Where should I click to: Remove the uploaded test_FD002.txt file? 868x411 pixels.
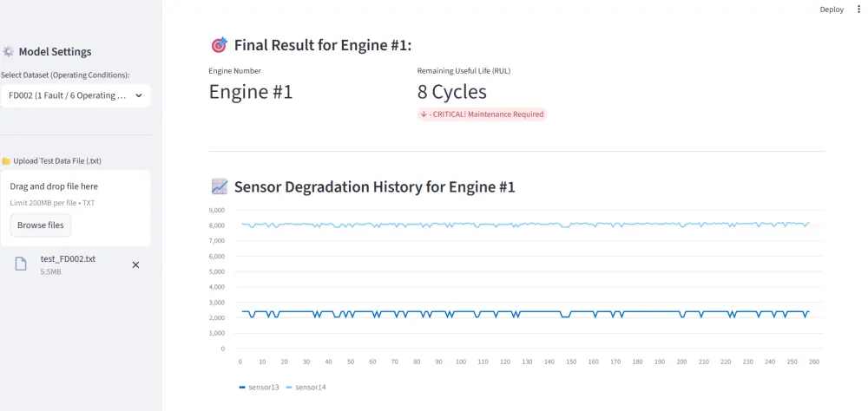tap(135, 264)
